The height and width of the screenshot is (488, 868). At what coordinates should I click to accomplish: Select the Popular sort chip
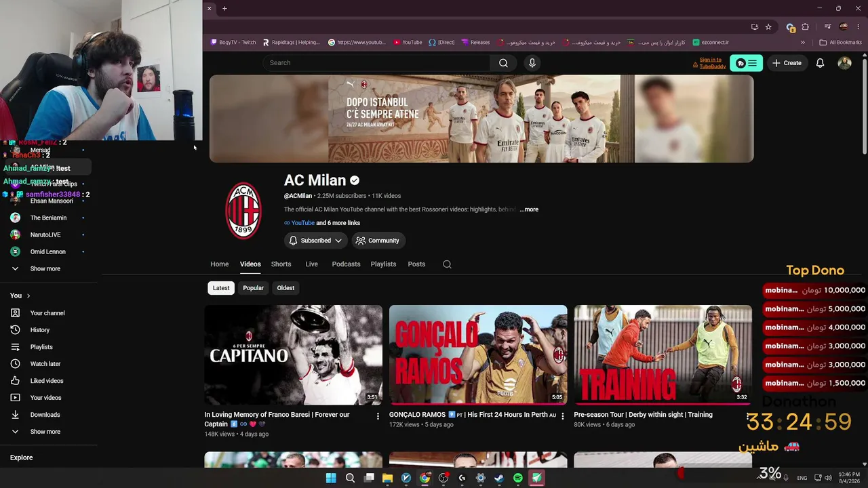(253, 288)
